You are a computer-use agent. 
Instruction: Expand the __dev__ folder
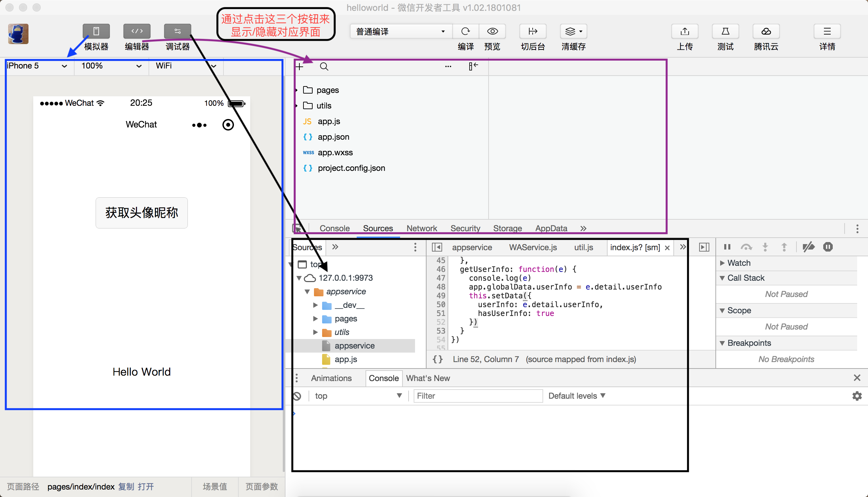tap(315, 305)
